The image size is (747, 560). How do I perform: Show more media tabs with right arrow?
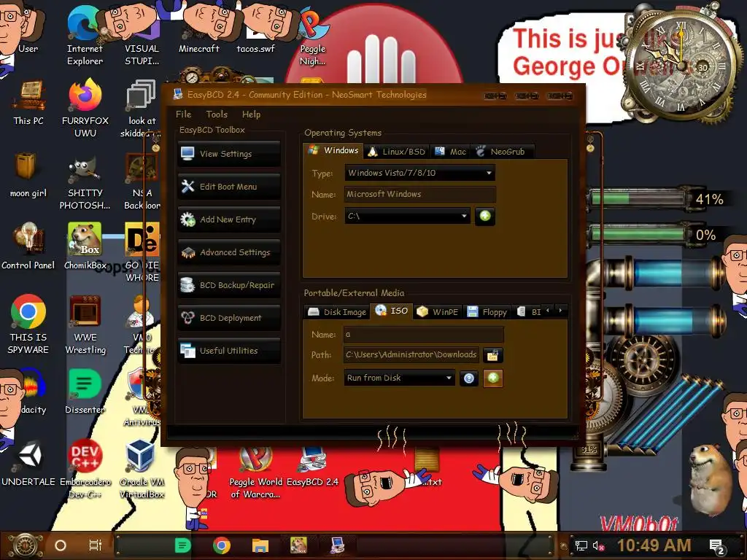click(561, 311)
